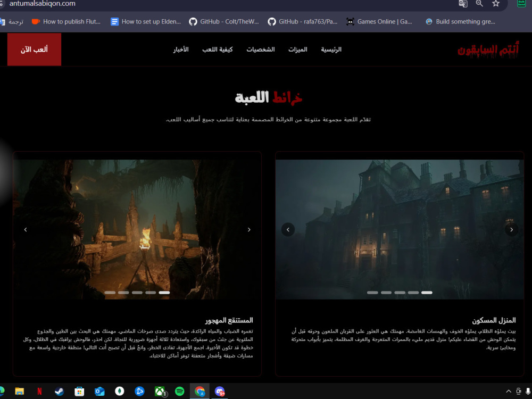Select first indicator dot of haunted house carousel

[x=372, y=293]
